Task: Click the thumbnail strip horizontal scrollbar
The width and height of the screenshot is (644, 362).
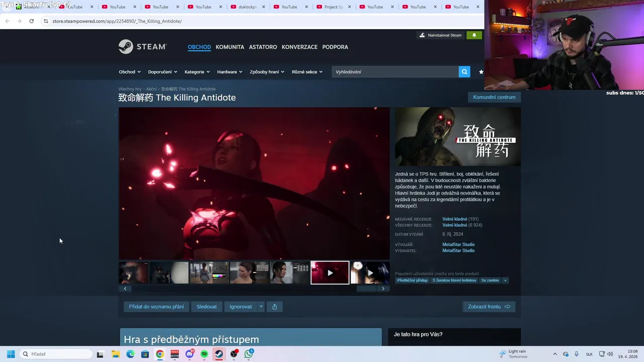Action: (x=254, y=289)
